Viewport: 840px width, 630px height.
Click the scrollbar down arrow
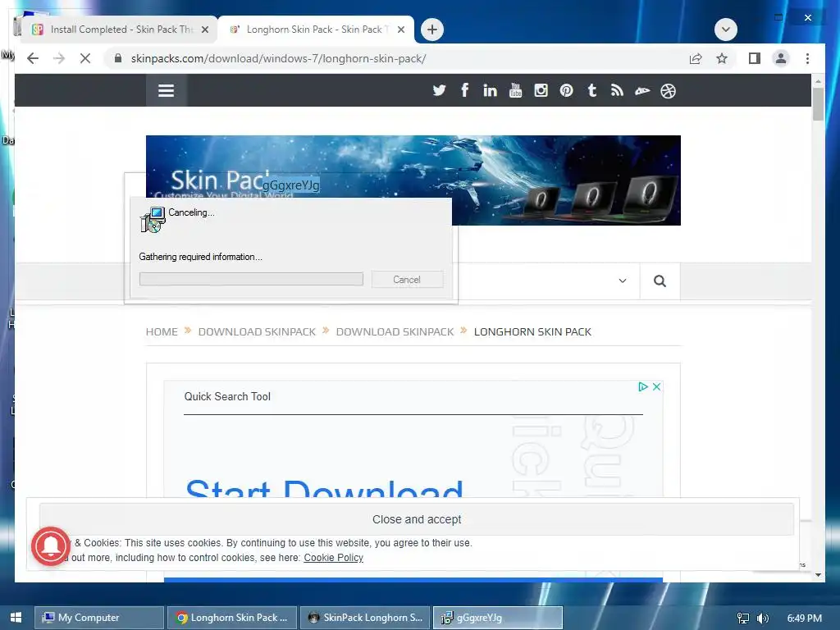(818, 575)
